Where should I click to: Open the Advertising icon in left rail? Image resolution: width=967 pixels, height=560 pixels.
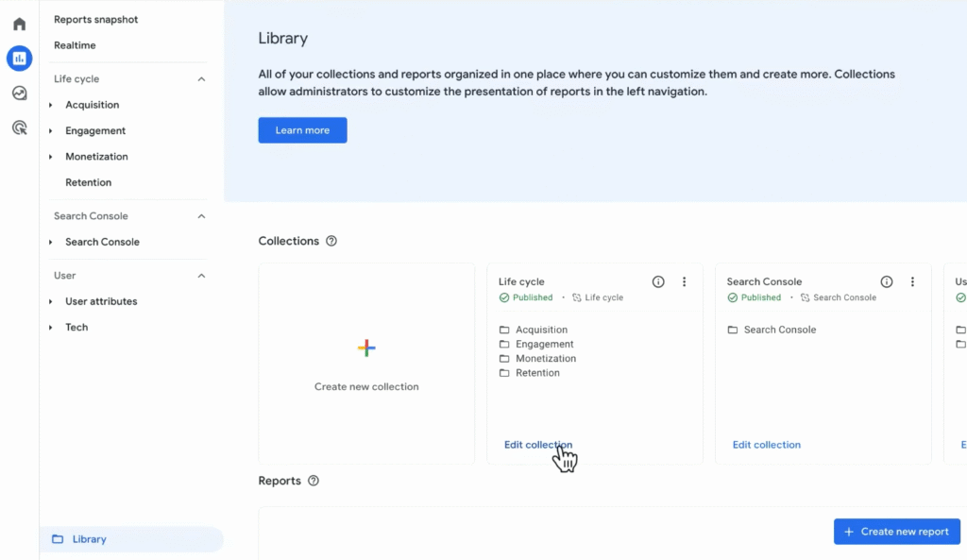tap(20, 127)
